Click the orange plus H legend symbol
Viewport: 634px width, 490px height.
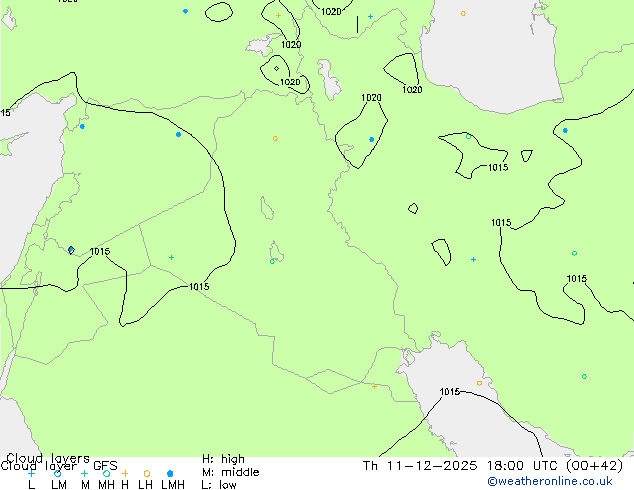coord(125,473)
